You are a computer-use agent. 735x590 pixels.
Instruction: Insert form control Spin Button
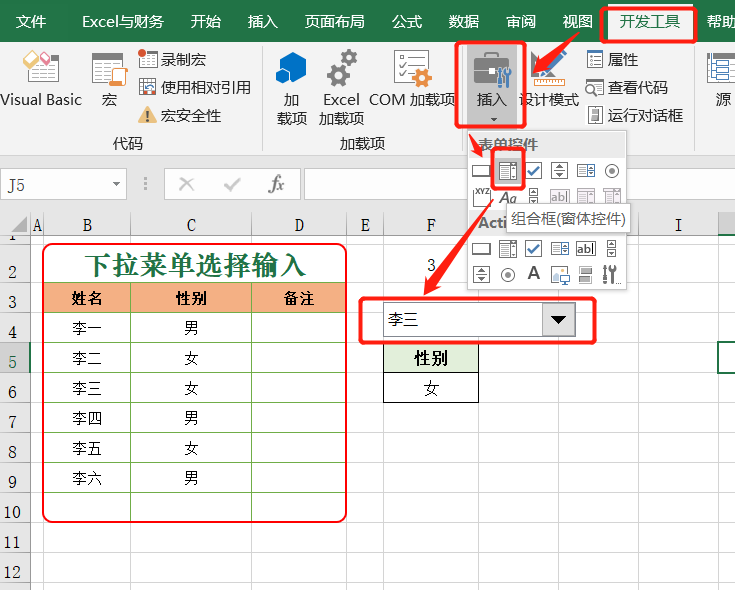point(559,171)
